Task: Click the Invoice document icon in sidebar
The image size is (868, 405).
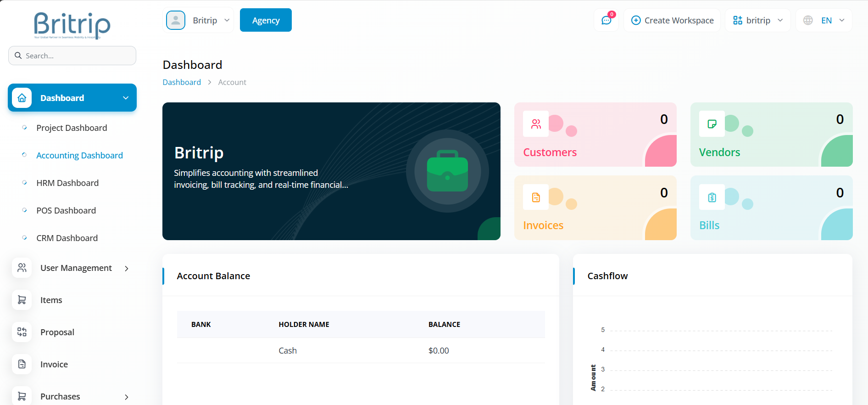Action: [x=22, y=364]
